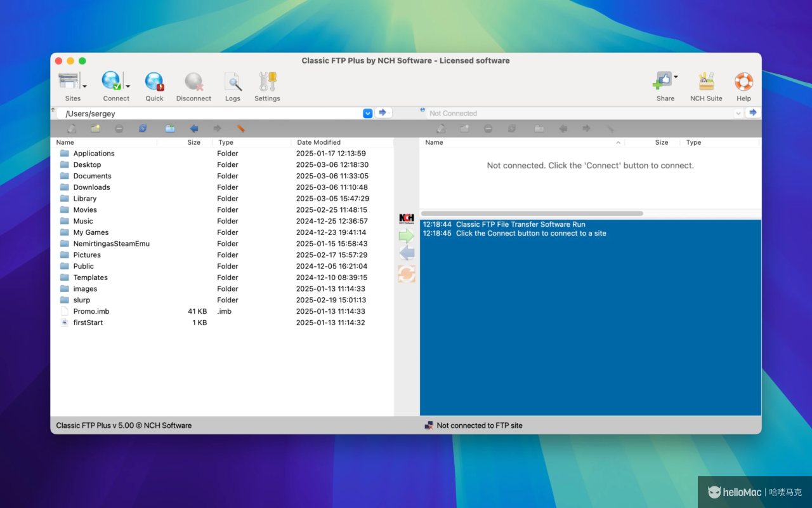Open the Sites manager icon

point(69,81)
